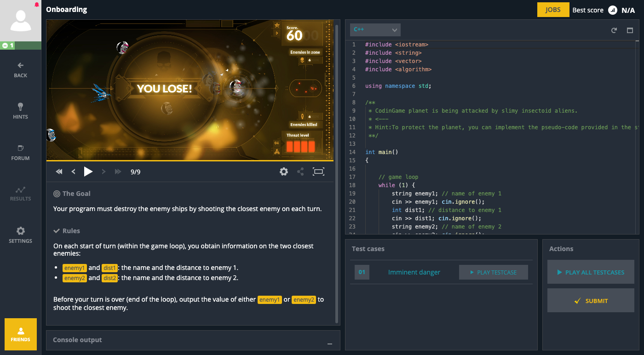Click the rewind to start playback icon
The image size is (644, 355).
(59, 172)
